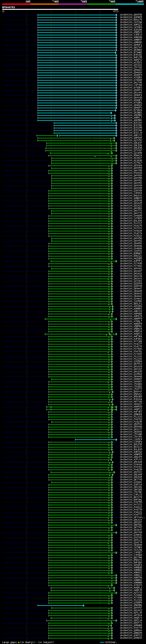Select hit label UniRef100_A3FPF0

[131, 261]
